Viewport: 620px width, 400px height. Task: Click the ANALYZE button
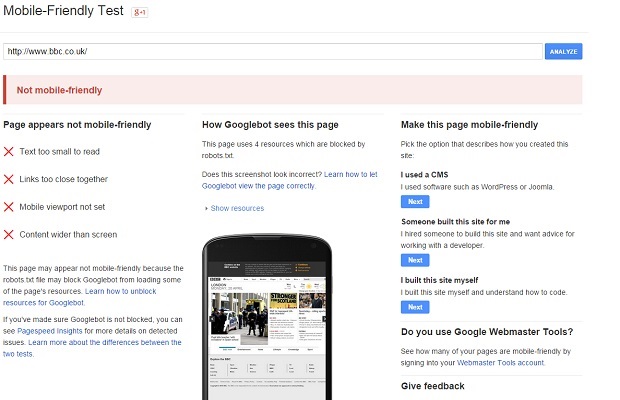[x=563, y=51]
